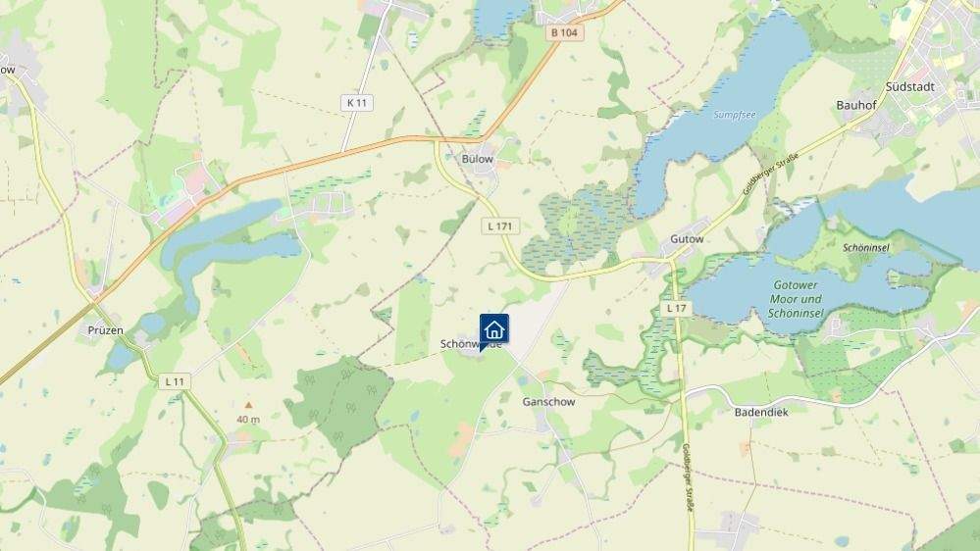Click the blue house marker icon
Screen dimensions: 980x551
coord(493,329)
